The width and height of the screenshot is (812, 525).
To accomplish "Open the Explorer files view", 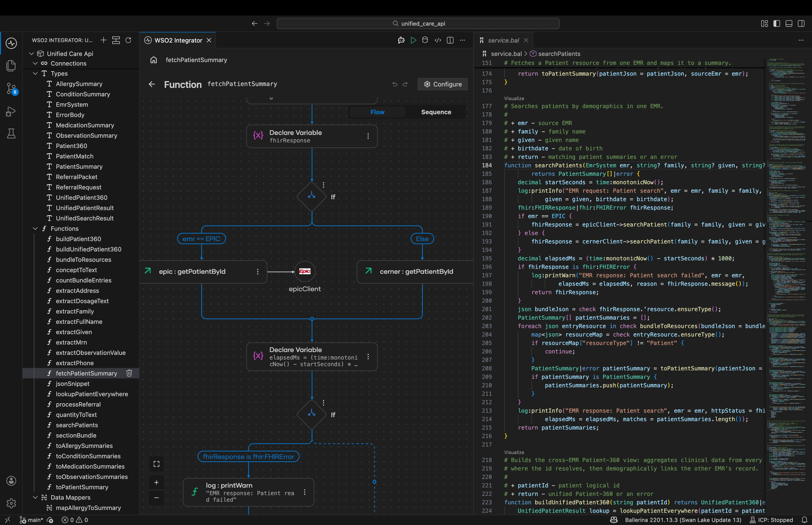I will 11,66.
